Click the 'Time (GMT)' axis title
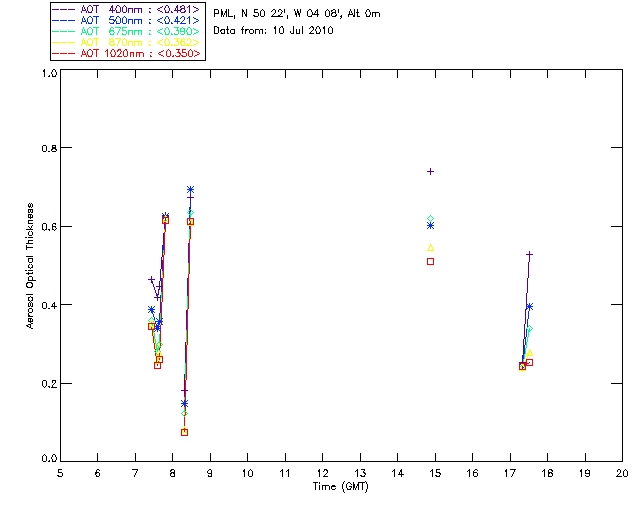The image size is (640, 512). pyautogui.click(x=341, y=487)
